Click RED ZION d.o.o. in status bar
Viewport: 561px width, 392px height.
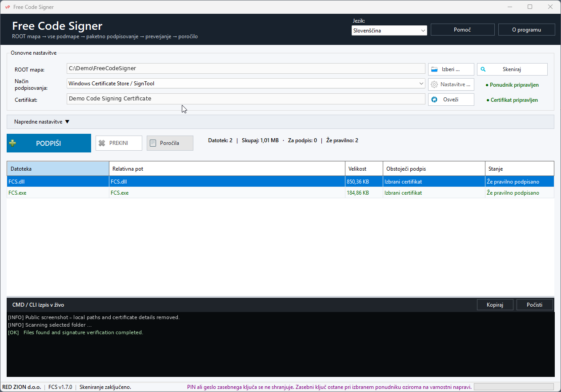tap(22, 387)
